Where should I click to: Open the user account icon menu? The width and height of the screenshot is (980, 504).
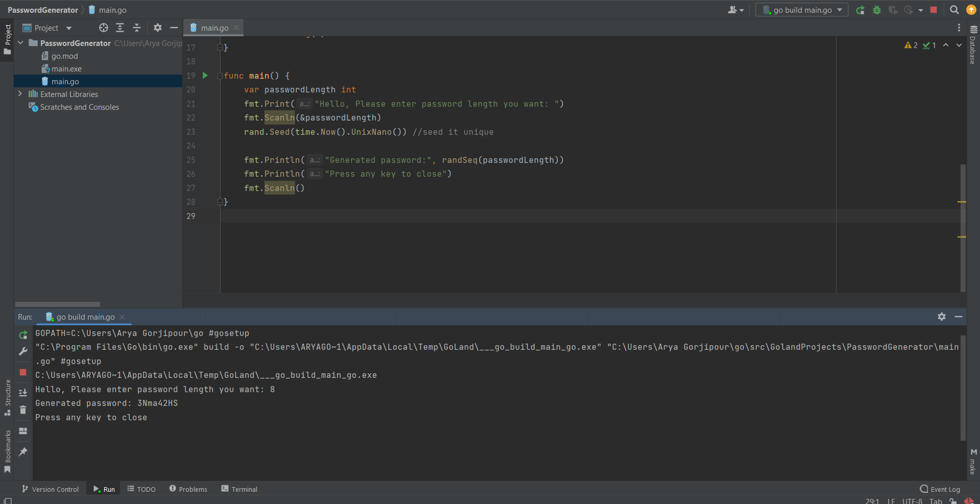[736, 10]
